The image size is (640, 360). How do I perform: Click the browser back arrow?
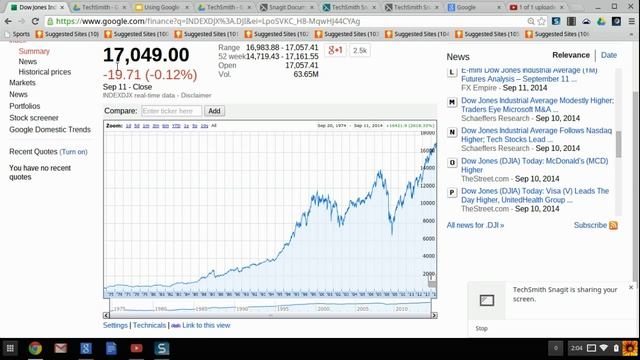point(8,21)
